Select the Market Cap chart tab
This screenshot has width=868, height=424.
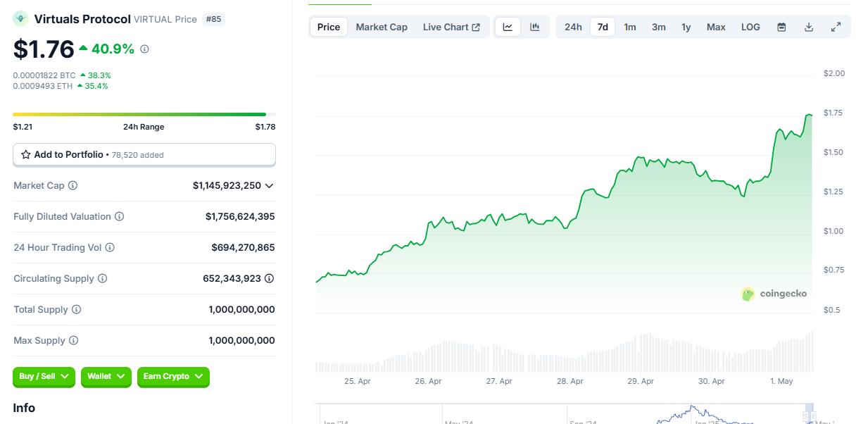point(382,27)
